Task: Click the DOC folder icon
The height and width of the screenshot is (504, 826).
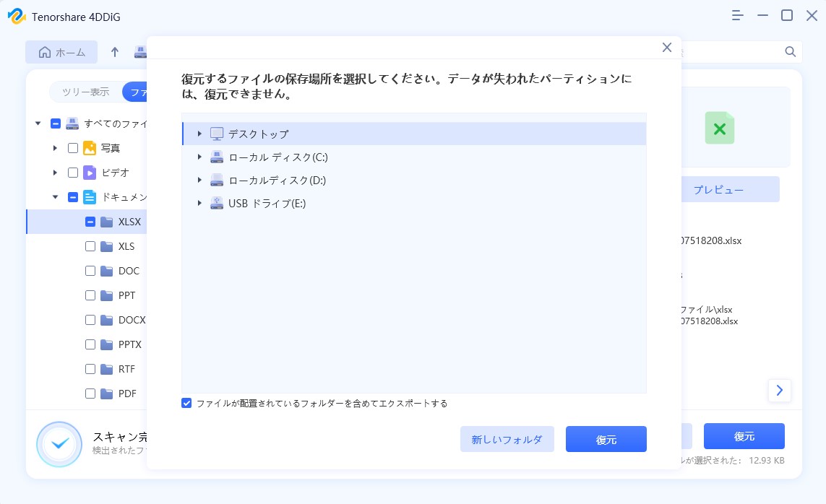Action: click(107, 271)
